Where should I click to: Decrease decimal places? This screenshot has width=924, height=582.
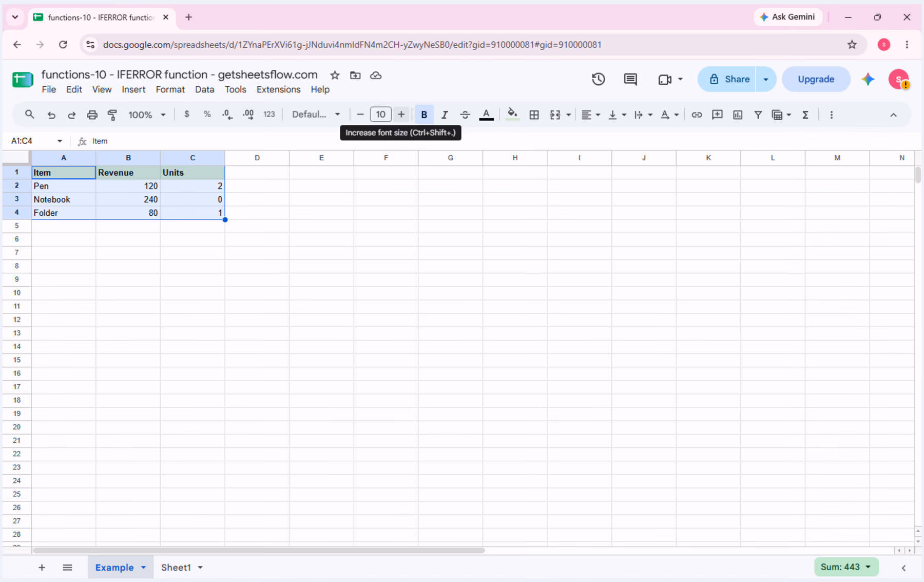pos(227,115)
